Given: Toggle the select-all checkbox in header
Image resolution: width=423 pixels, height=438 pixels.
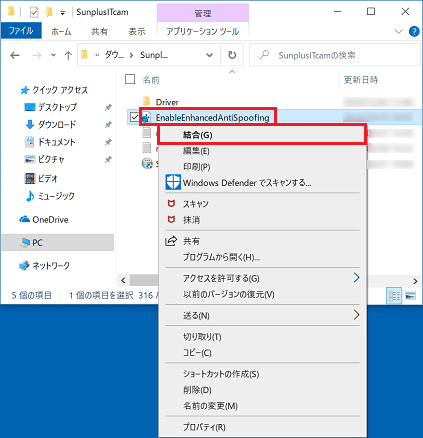Looking at the screenshot, I should click(x=130, y=79).
